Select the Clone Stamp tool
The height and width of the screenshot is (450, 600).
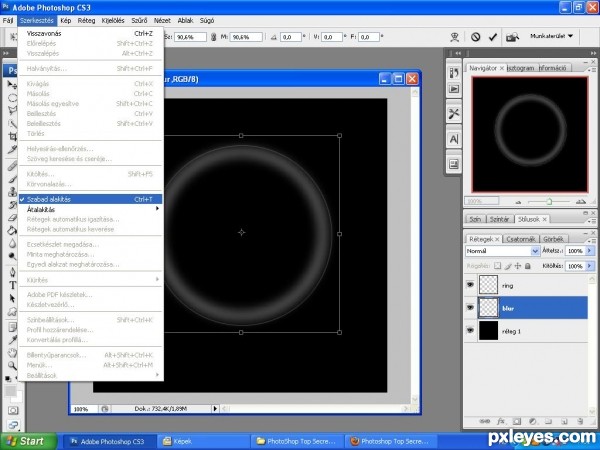[12, 192]
